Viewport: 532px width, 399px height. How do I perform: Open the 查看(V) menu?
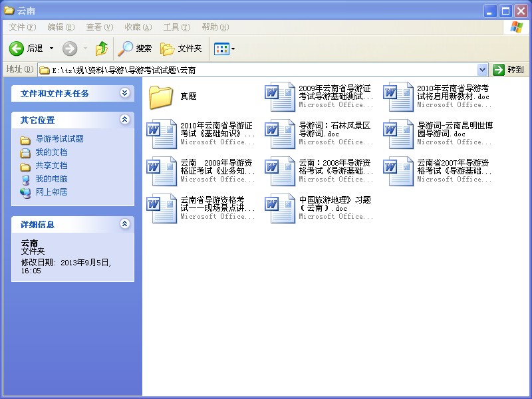tap(99, 27)
